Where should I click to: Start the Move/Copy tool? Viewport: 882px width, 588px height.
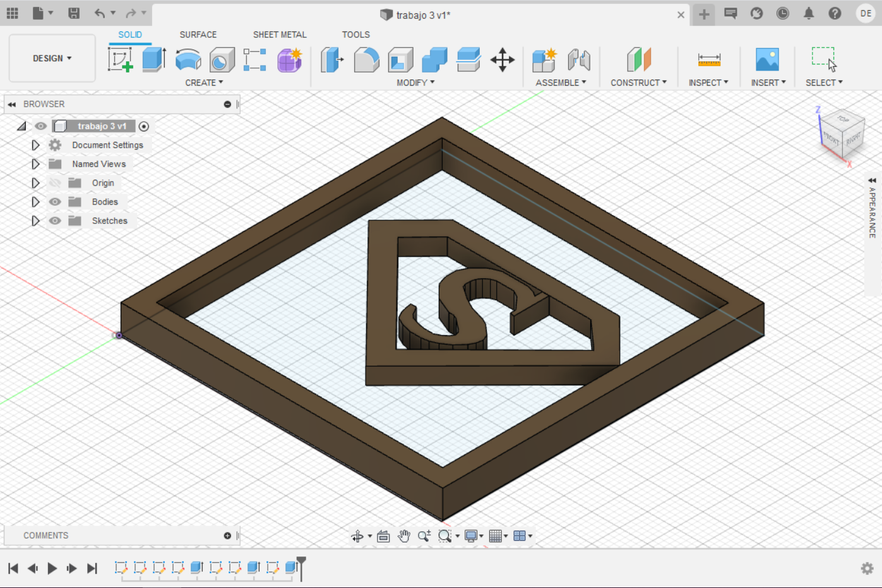(x=503, y=60)
